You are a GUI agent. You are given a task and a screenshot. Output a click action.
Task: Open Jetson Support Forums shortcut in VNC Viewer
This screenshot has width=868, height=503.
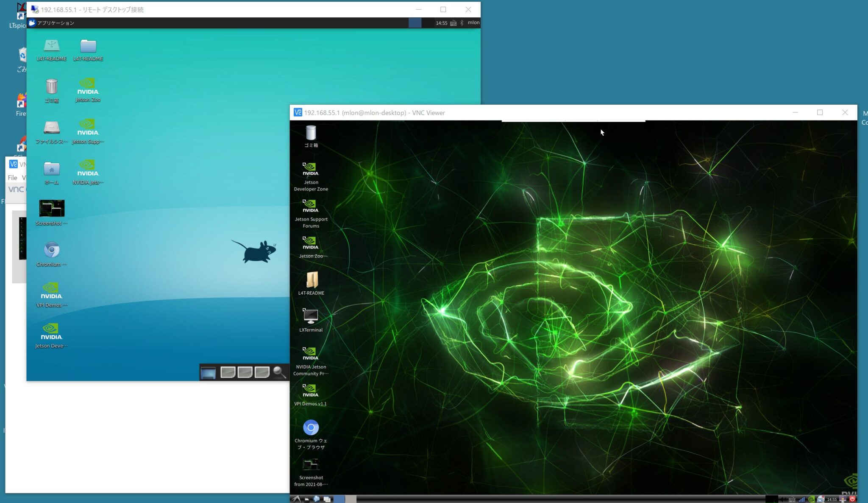click(x=311, y=207)
